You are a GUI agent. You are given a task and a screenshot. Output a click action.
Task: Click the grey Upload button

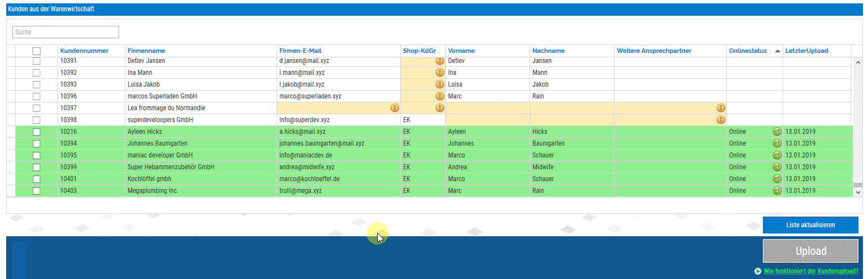click(x=810, y=251)
